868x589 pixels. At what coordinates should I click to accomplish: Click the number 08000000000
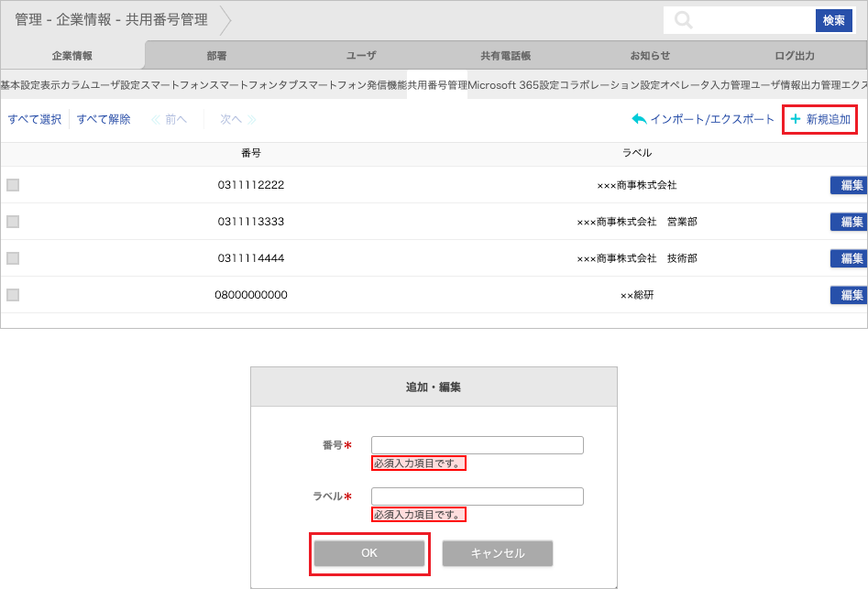(251, 295)
